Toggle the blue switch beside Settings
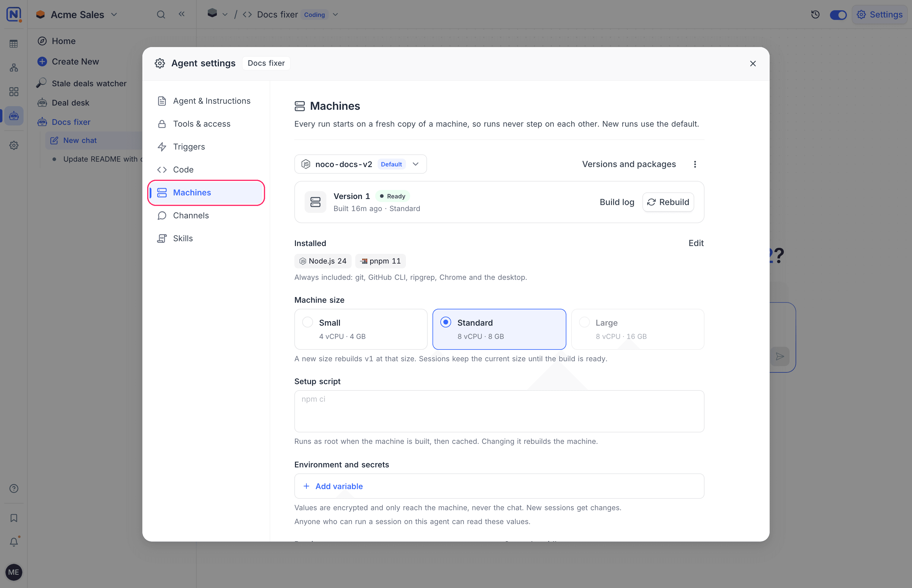Viewport: 912px width, 588px height. pos(838,14)
